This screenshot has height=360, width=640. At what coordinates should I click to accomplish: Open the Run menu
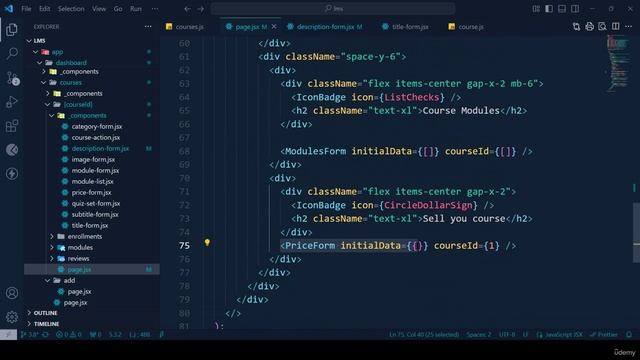point(136,9)
